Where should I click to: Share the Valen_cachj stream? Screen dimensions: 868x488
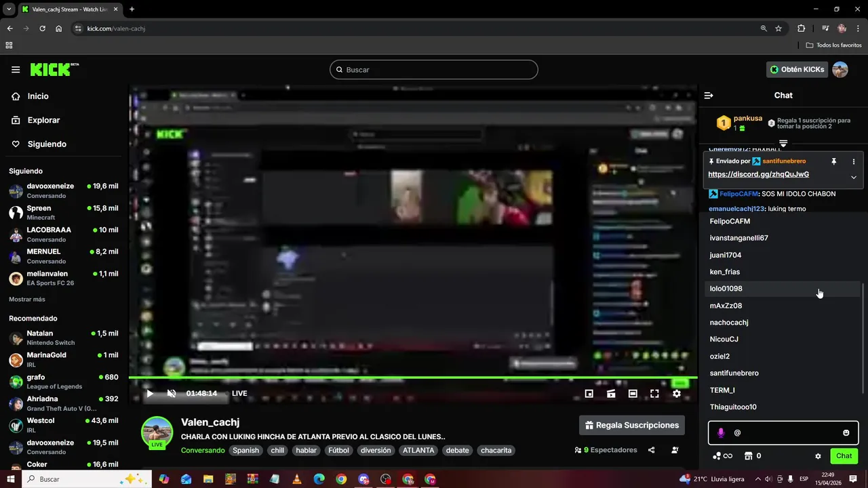coord(652,450)
